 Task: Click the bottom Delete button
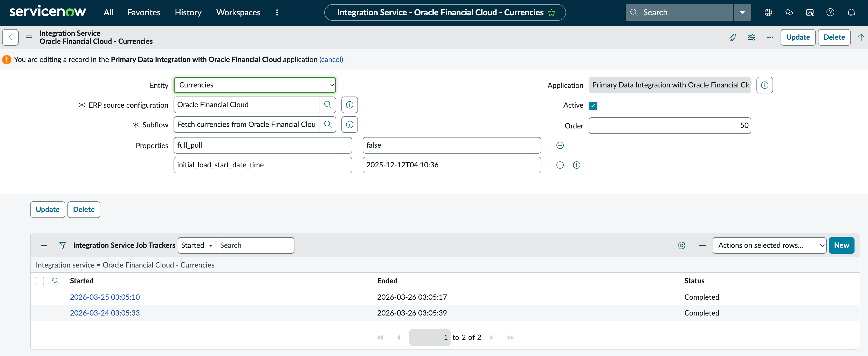click(x=84, y=209)
